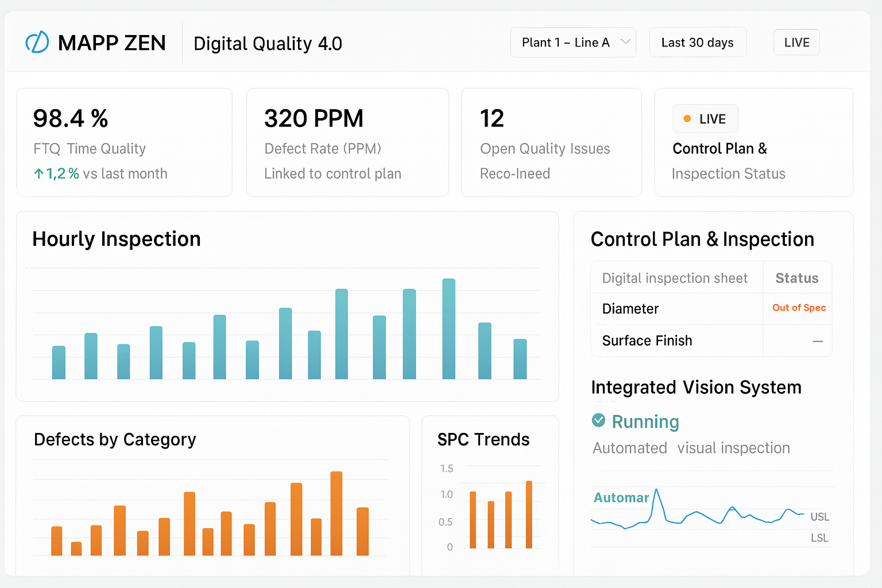The image size is (882, 588).
Task: Open the Last 30 days range selector
Action: (x=697, y=42)
